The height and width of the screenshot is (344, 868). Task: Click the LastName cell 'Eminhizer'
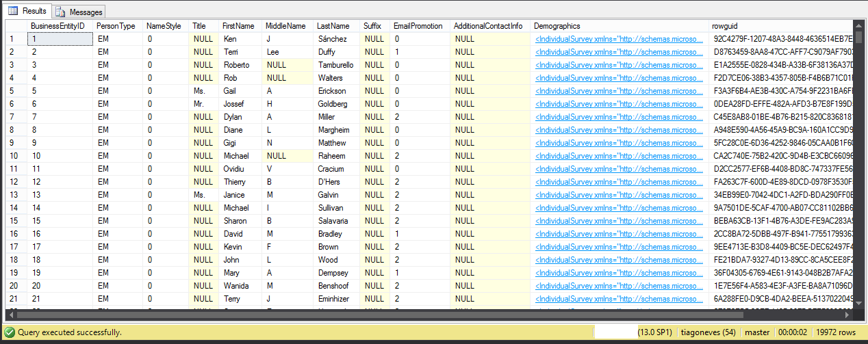tap(337, 299)
